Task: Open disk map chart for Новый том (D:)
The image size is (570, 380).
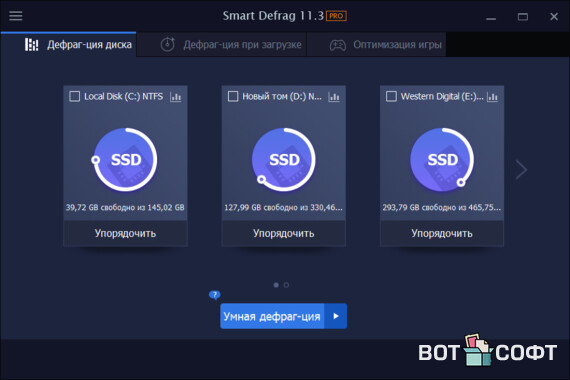Action: pyautogui.click(x=334, y=97)
